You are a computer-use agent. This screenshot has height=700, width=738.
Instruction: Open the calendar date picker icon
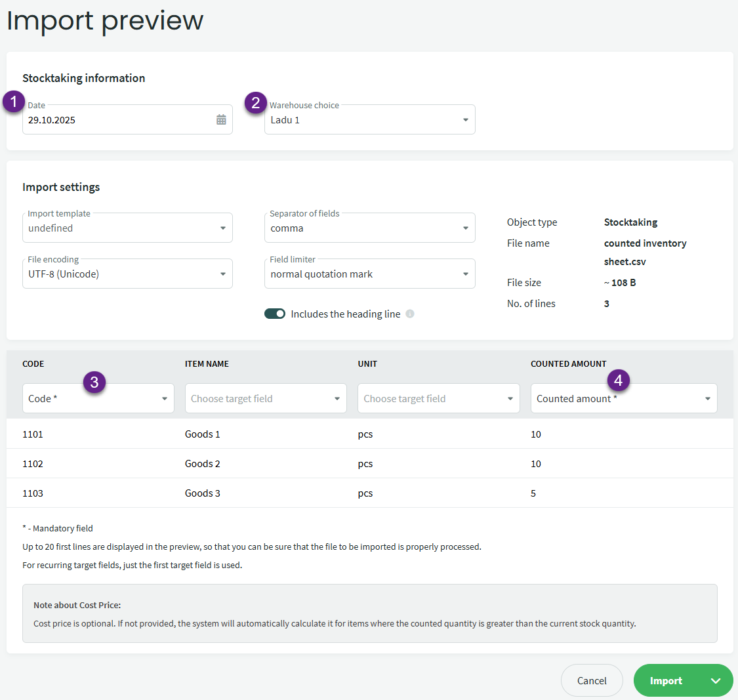tap(221, 120)
